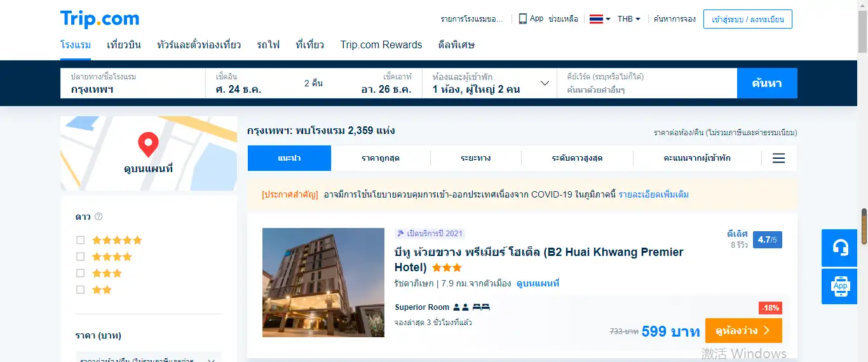The width and height of the screenshot is (868, 362).
Task: Open the B2 Huai Khwang Premier Hotel title
Action: click(539, 259)
